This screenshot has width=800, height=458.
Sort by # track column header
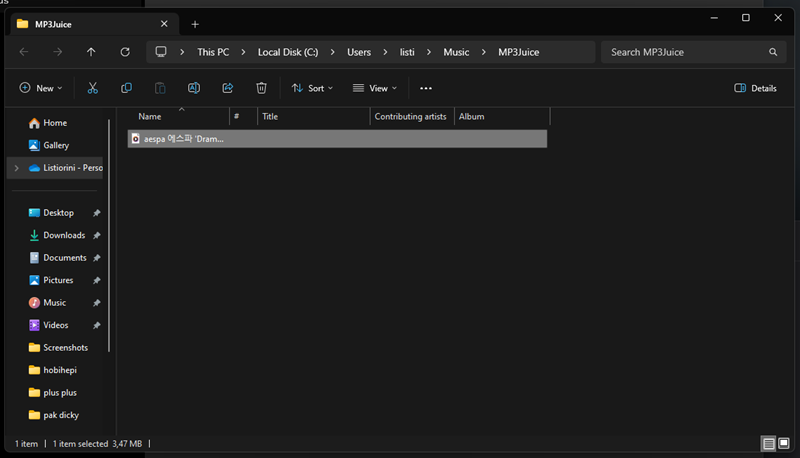tap(243, 116)
